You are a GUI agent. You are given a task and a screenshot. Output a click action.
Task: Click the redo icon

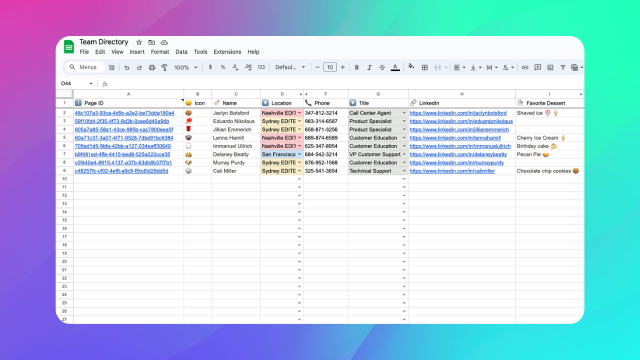click(139, 67)
